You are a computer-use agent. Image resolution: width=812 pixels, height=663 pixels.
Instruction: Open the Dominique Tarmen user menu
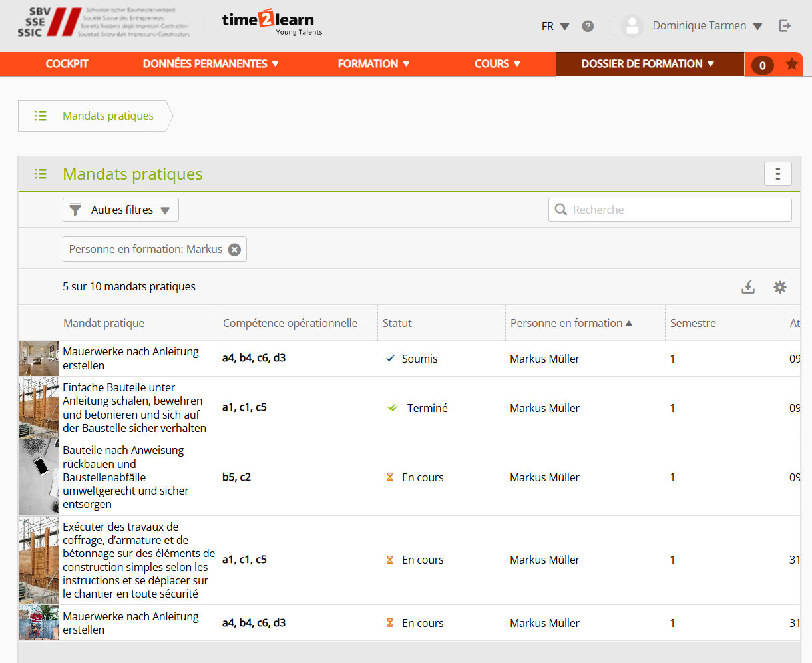[x=707, y=26]
